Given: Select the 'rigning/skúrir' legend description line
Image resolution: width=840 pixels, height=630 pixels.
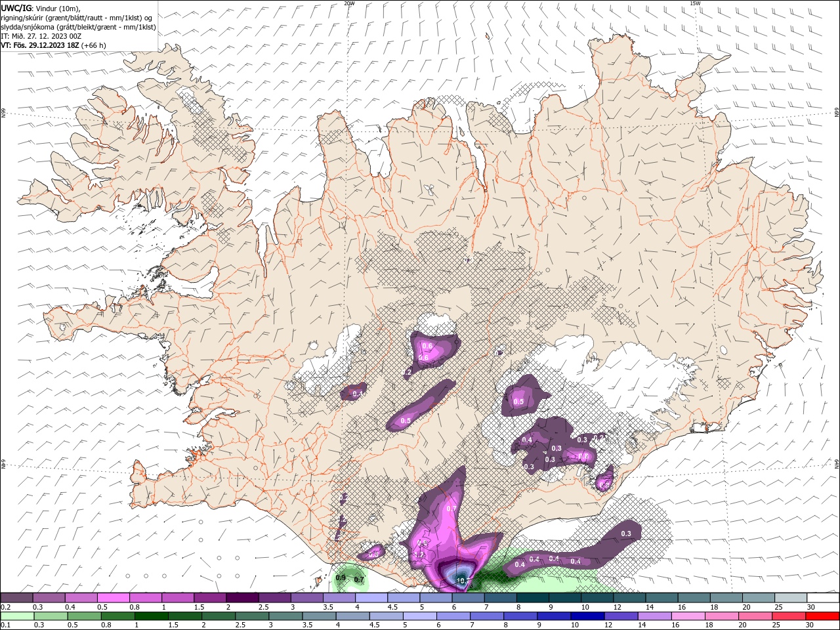Looking at the screenshot, I should 76,17.
